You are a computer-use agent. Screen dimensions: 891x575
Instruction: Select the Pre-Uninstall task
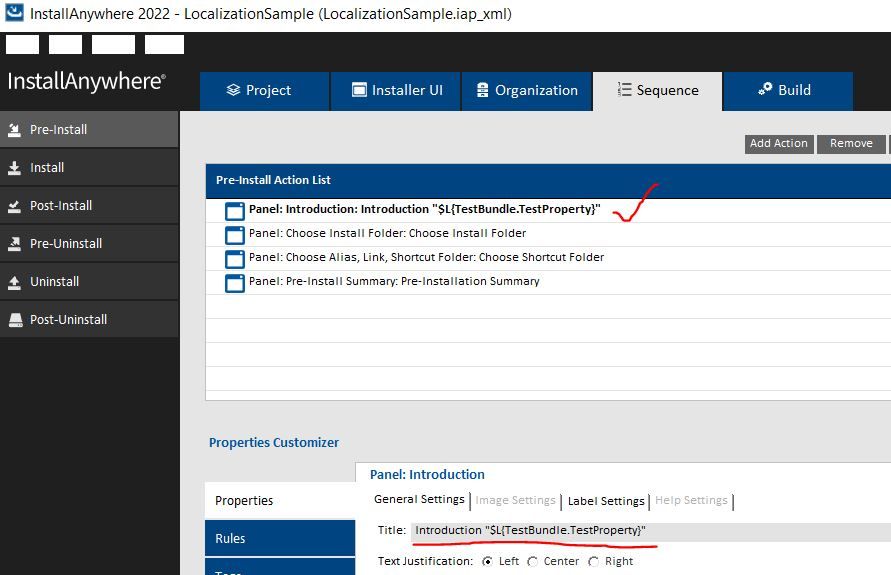pyautogui.click(x=89, y=244)
